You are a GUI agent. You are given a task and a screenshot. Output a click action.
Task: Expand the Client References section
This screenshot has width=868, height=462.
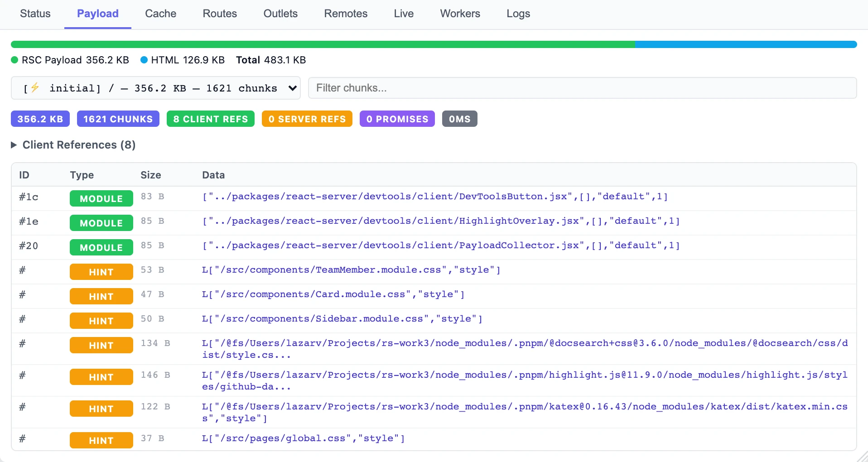73,145
